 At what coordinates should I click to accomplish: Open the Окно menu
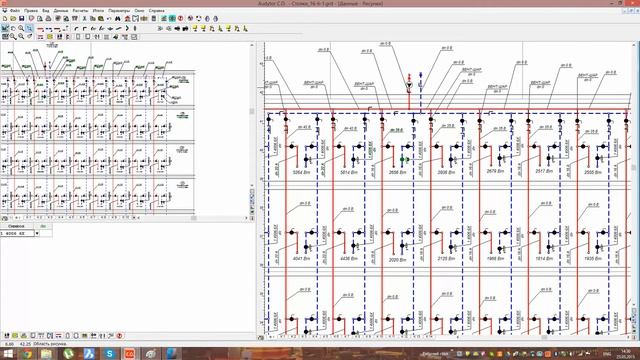(x=139, y=11)
